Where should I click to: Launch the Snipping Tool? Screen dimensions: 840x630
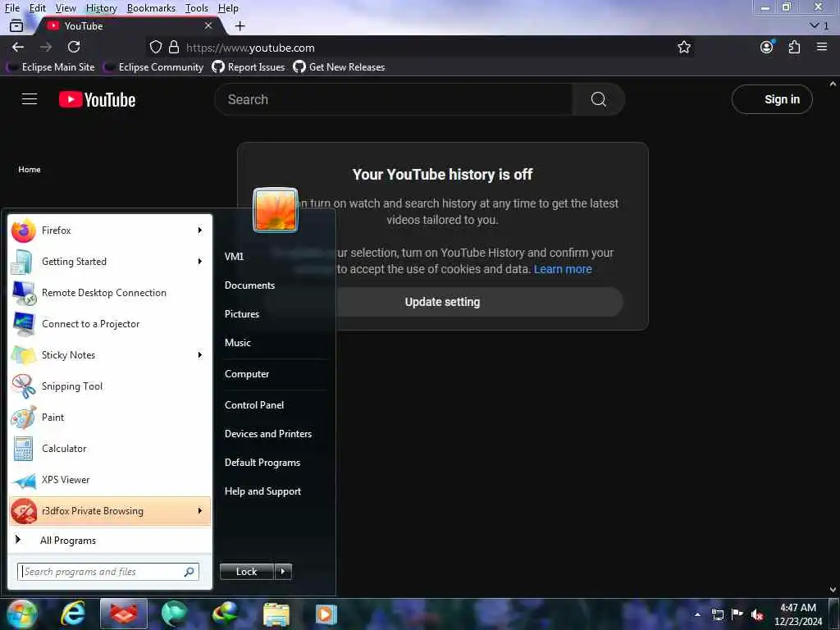pos(110,386)
